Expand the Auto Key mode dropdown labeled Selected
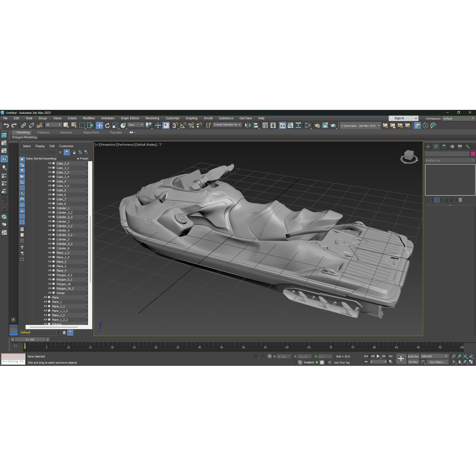This screenshot has width=476, height=476. point(435,356)
